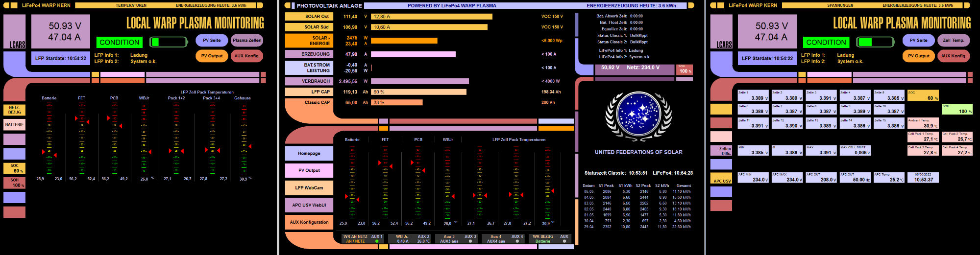The height and width of the screenshot is (255, 980).
Task: Select AUX Konfiguration in the side menu
Action: (309, 222)
